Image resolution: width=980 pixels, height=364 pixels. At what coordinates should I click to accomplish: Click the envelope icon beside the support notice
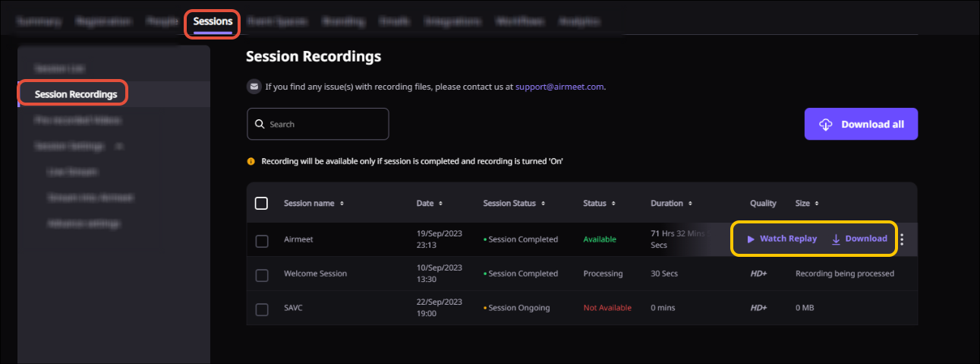pyautogui.click(x=254, y=87)
